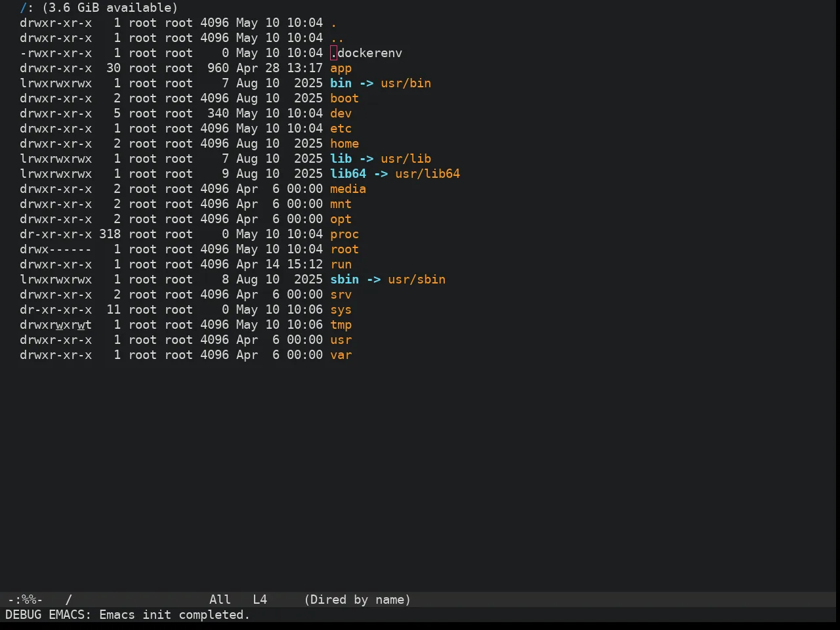Click the L4 line number indicator
This screenshot has width=840, height=630.
pyautogui.click(x=260, y=600)
